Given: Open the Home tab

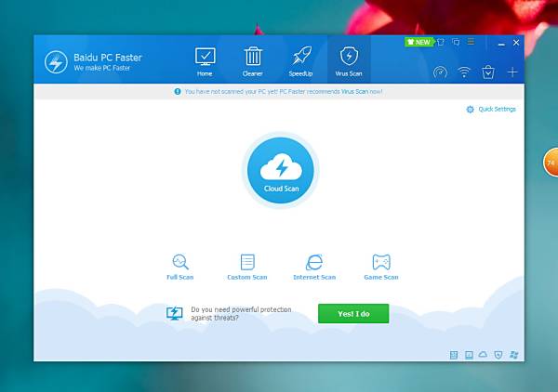Looking at the screenshot, I should tap(205, 62).
